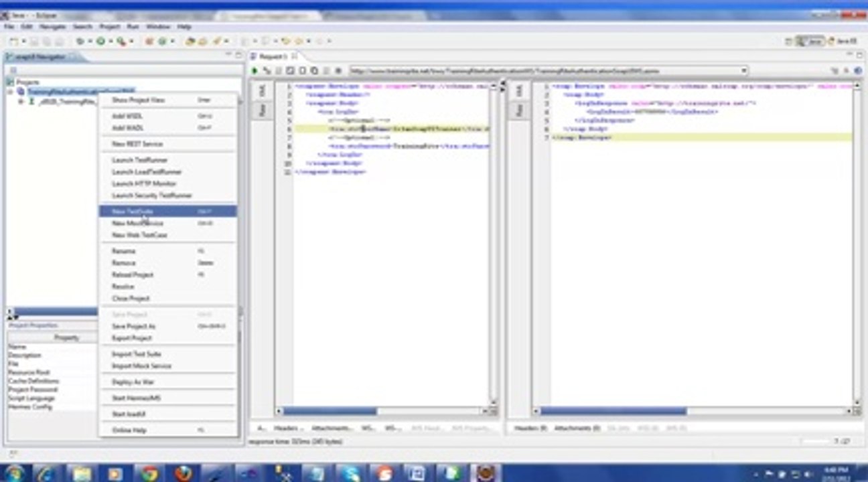Viewport: 868px width, 482px height.
Task: Open dropdown arrow beside Run icon
Action: 110,42
